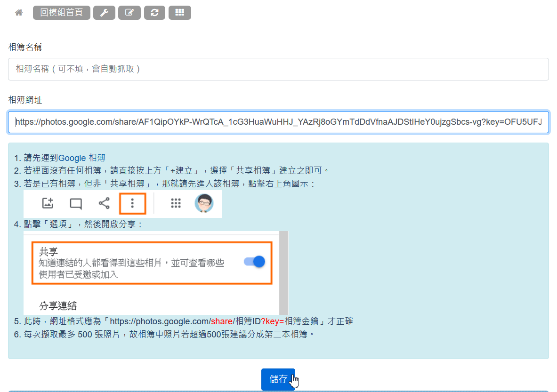Save the album with the 儲存 button
Image resolution: width=557 pixels, height=392 pixels.
point(278,379)
